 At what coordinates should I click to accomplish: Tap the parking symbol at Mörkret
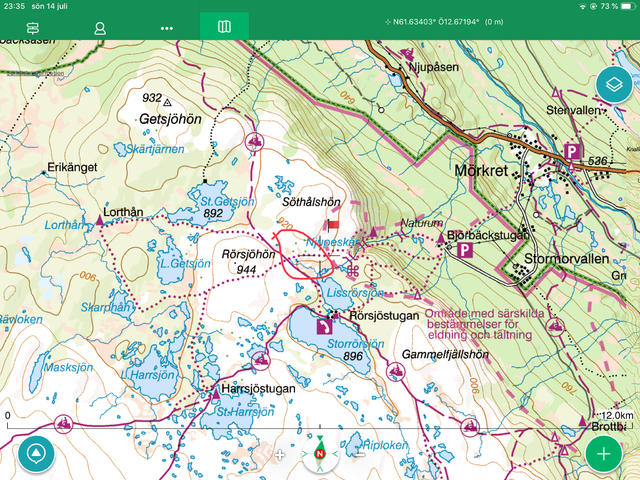coord(572,152)
